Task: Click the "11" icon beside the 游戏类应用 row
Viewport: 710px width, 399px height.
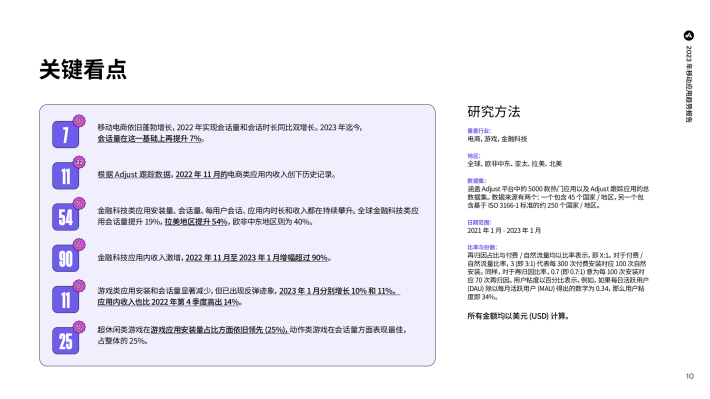Action: coord(66,299)
